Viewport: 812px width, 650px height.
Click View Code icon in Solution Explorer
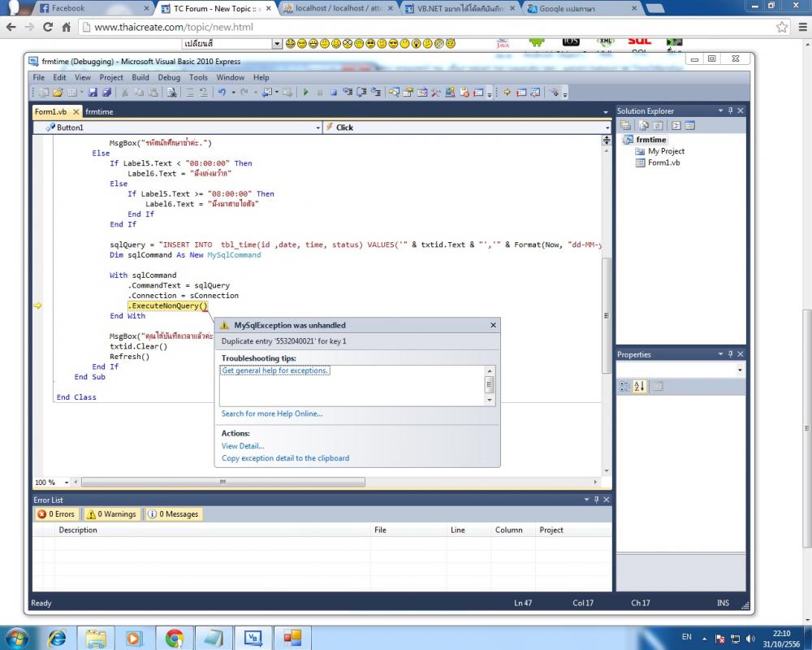point(676,125)
